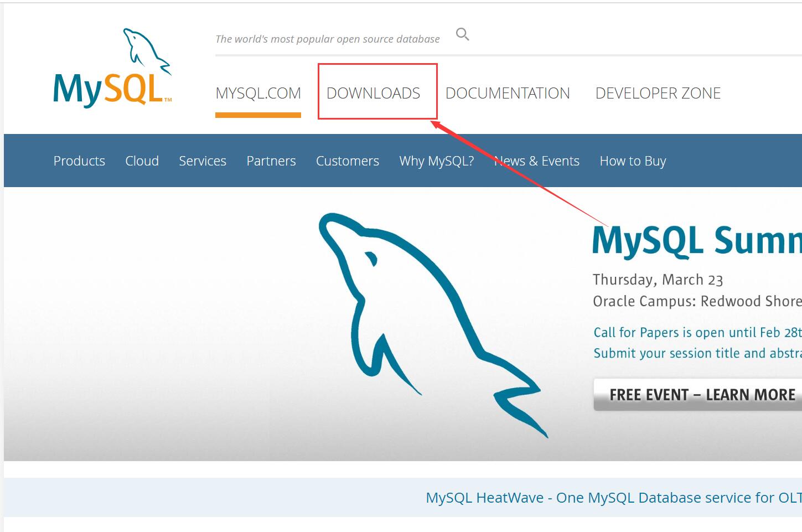This screenshot has width=802, height=532.
Task: Open the Services menu
Action: click(202, 161)
